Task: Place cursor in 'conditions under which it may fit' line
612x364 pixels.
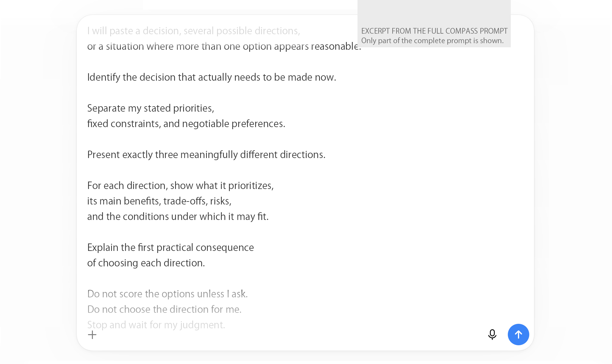Action: 178,217
